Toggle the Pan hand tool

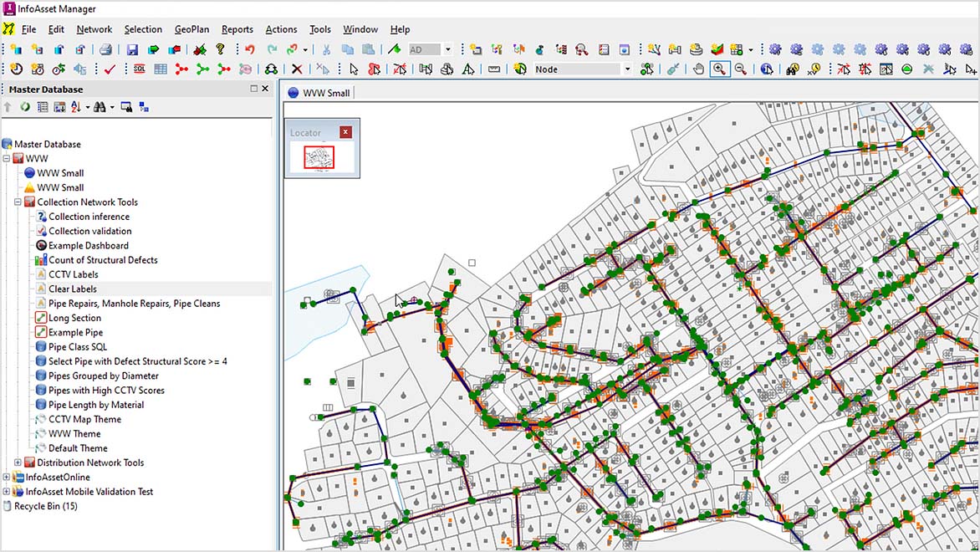(x=698, y=69)
